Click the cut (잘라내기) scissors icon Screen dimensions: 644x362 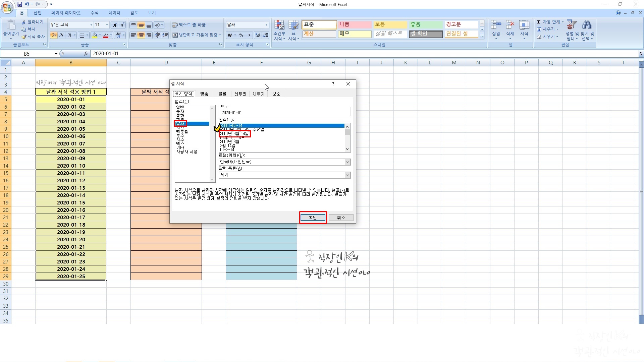click(x=24, y=22)
